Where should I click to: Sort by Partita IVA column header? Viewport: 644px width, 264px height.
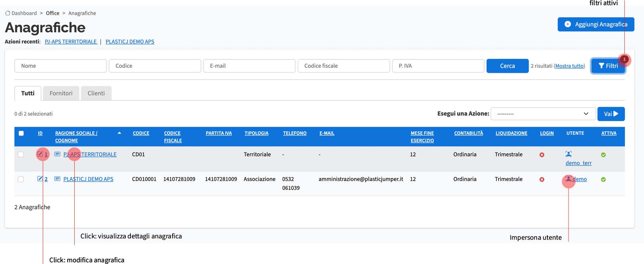click(x=219, y=133)
